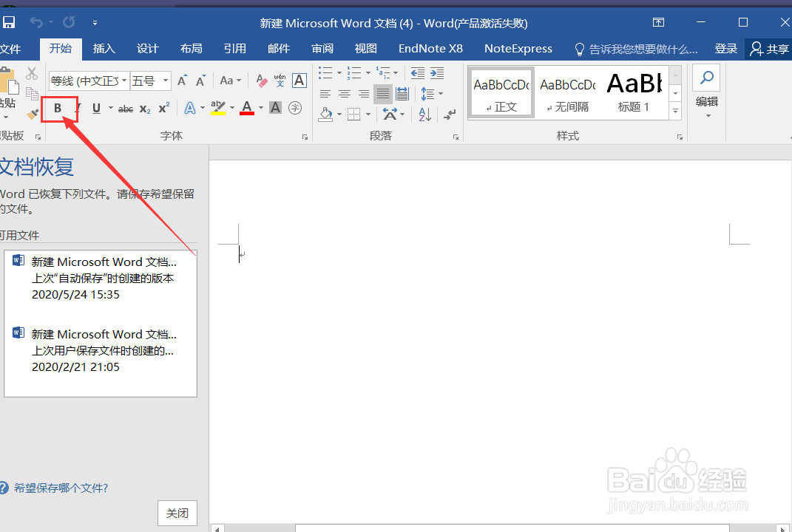Click the Copy icon in clipboard group

[x=32, y=94]
